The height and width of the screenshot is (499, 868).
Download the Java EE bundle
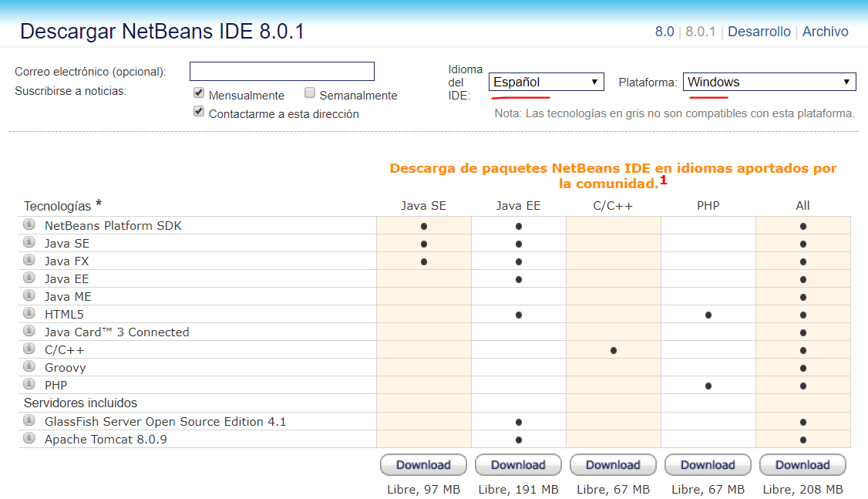pyautogui.click(x=518, y=465)
